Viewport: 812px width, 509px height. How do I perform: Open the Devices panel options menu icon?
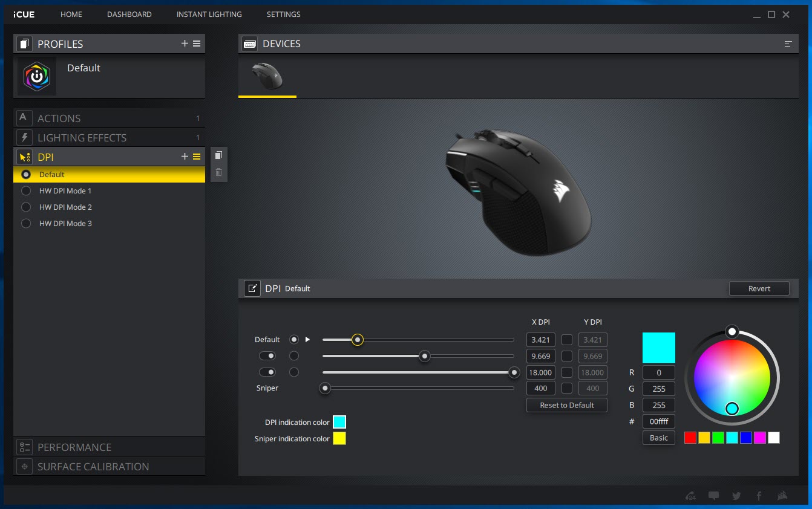coord(788,44)
